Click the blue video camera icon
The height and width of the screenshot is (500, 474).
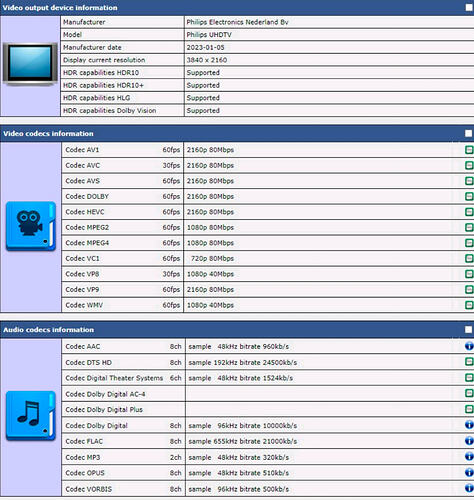[x=31, y=226]
